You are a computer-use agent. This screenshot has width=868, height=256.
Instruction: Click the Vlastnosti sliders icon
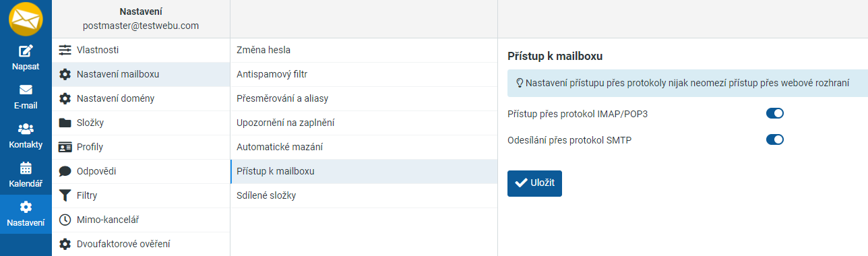pos(65,50)
